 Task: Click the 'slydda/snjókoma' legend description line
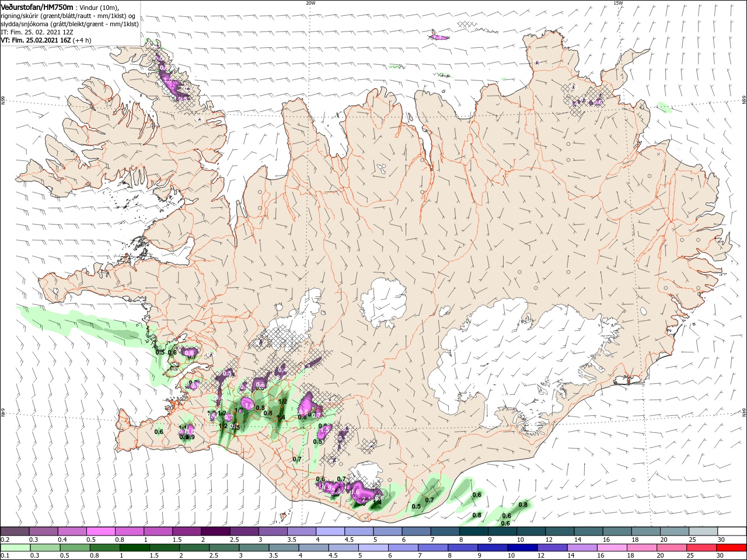(70, 23)
